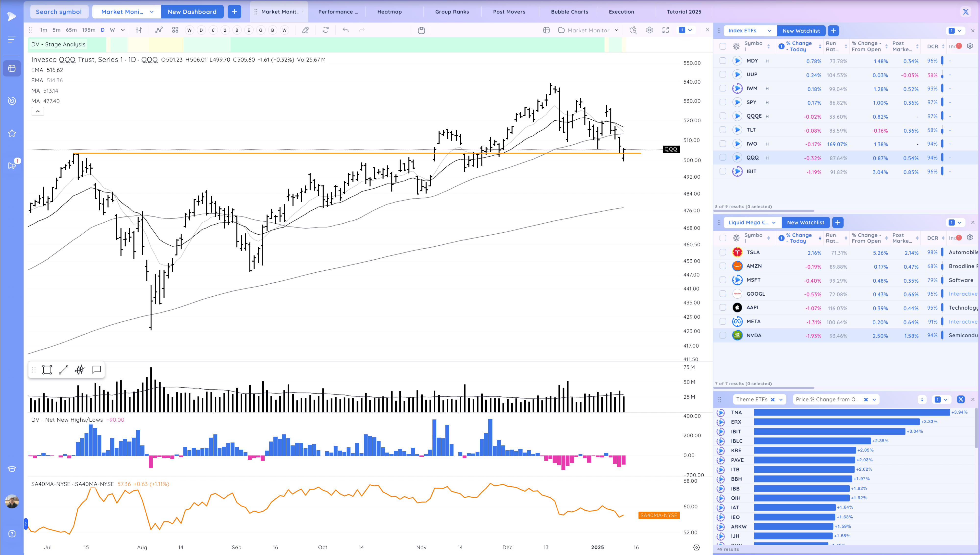
Task: Open the chart templates grid icon
Action: [x=175, y=30]
